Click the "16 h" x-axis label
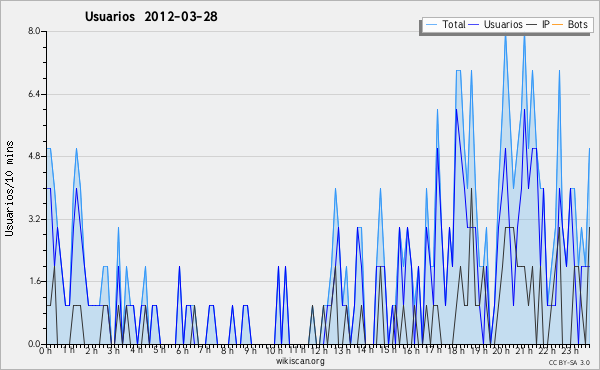 [x=411, y=351]
